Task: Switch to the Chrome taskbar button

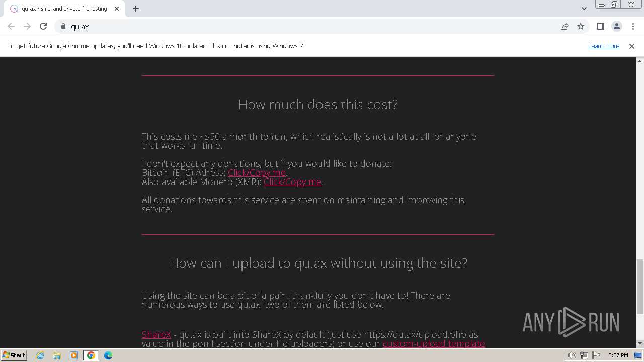Action: [x=91, y=355]
